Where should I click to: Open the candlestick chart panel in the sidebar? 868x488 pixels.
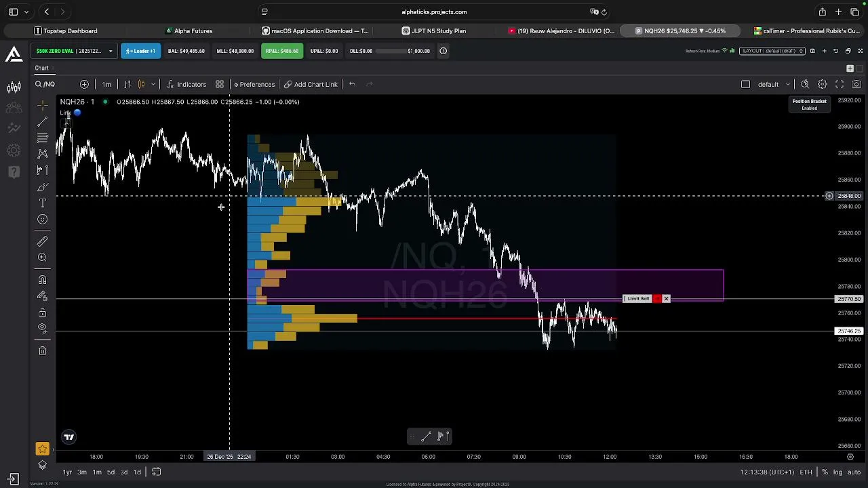[14, 87]
